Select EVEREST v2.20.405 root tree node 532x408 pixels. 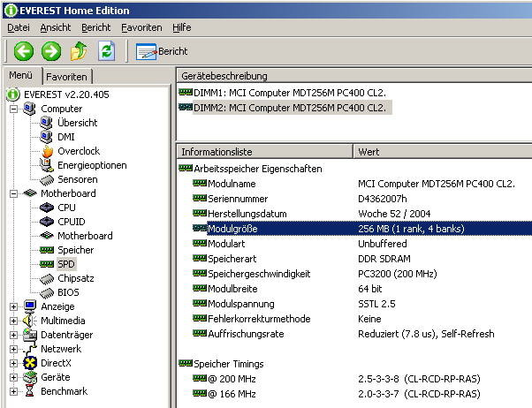(66, 94)
